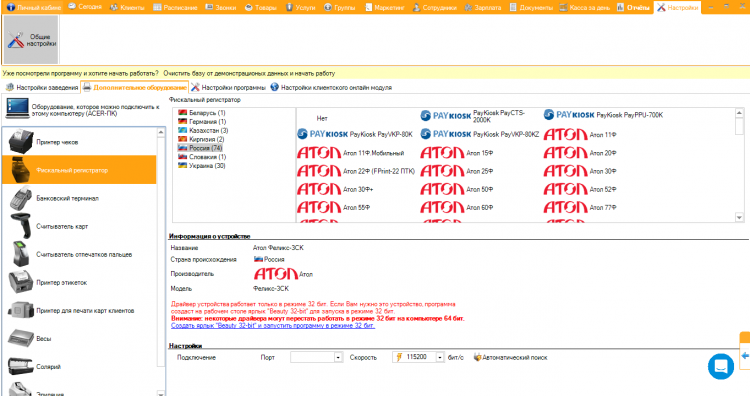Open Товары in top menu

[261, 8]
